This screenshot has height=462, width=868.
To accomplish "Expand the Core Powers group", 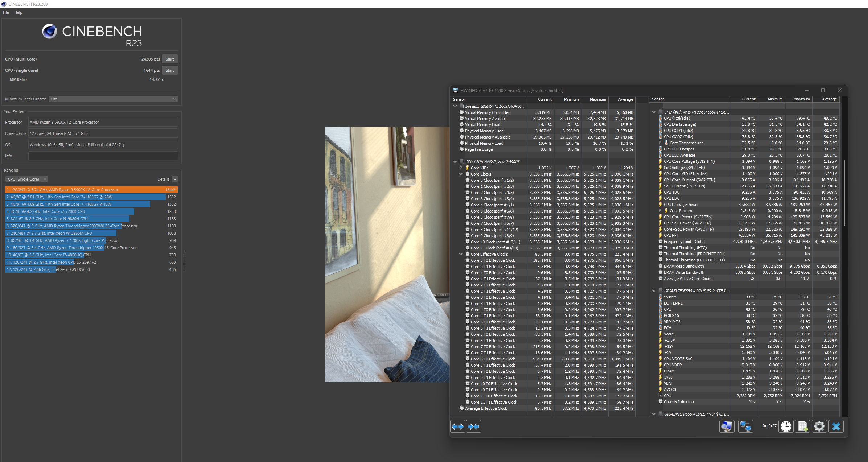I will tap(660, 211).
